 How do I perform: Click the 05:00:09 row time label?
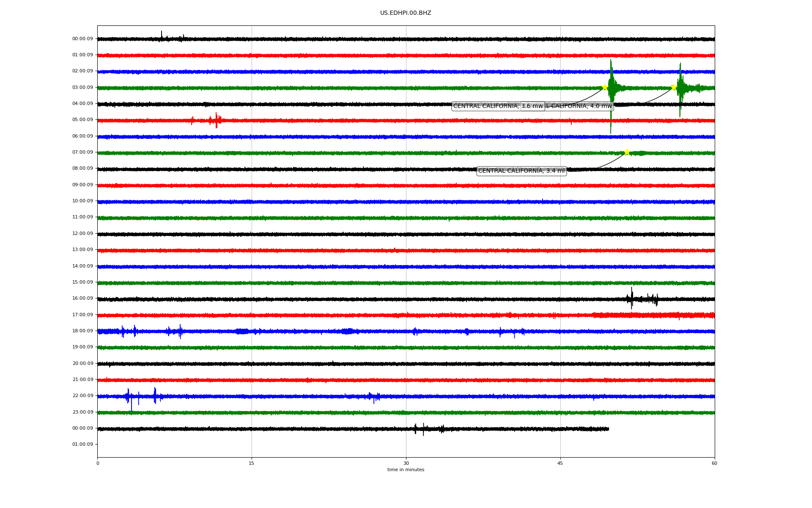point(82,120)
